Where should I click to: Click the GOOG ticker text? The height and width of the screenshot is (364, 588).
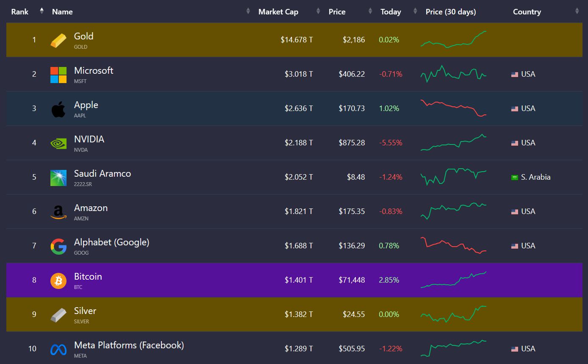(81, 253)
